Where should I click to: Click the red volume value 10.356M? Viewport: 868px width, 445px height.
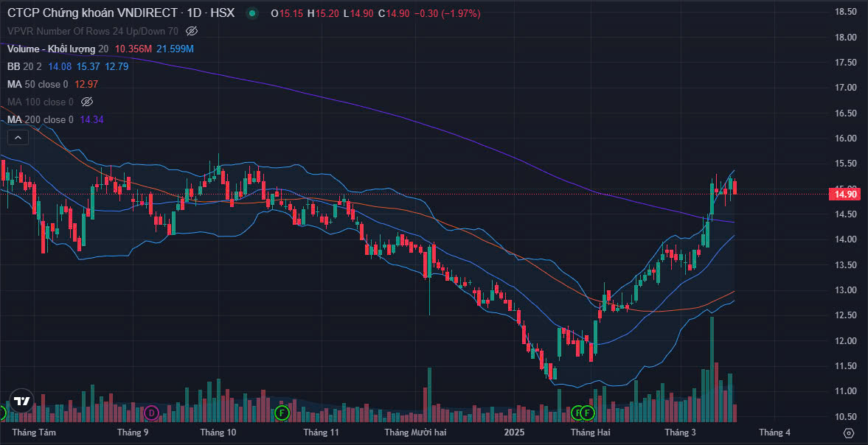[x=133, y=49]
